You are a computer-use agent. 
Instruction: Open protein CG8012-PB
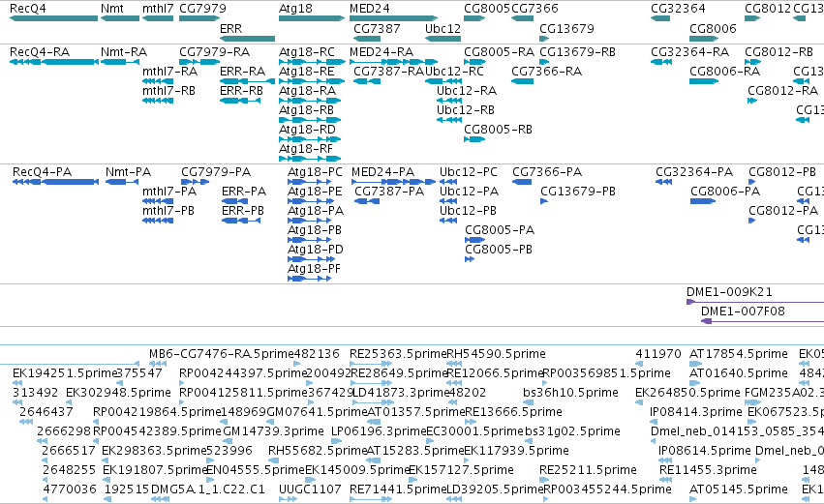(x=752, y=182)
